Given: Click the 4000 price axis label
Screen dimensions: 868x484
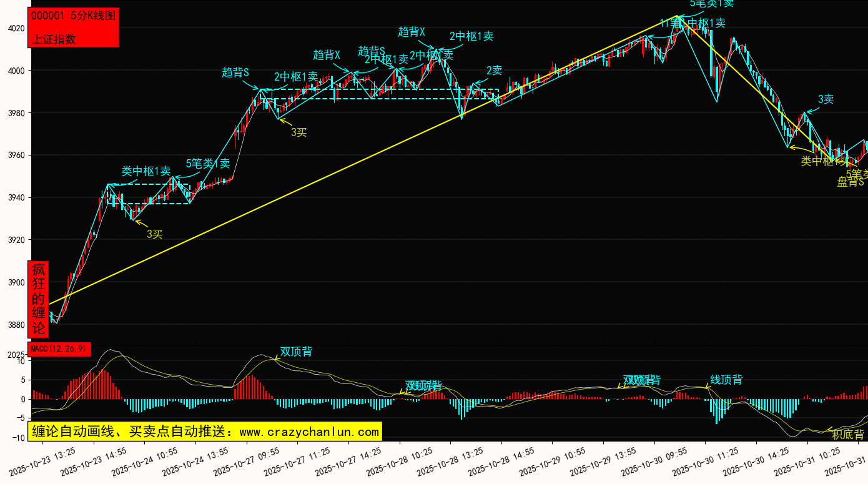Looking at the screenshot, I should (x=16, y=71).
